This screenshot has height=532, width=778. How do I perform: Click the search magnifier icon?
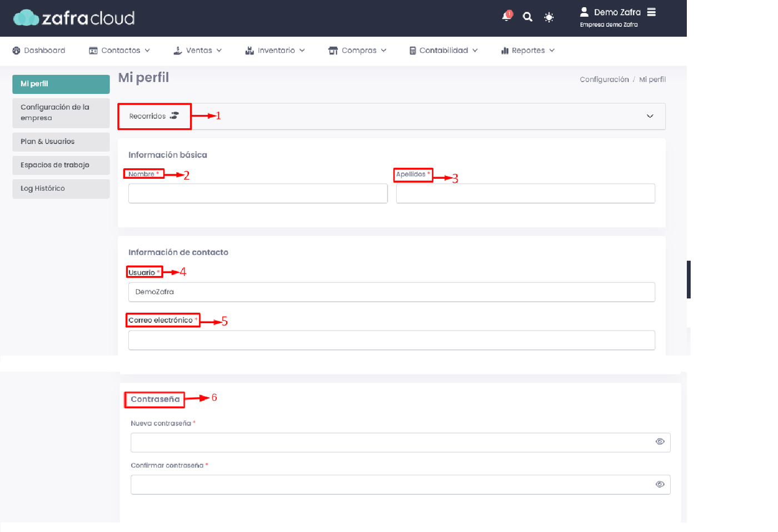click(x=527, y=17)
